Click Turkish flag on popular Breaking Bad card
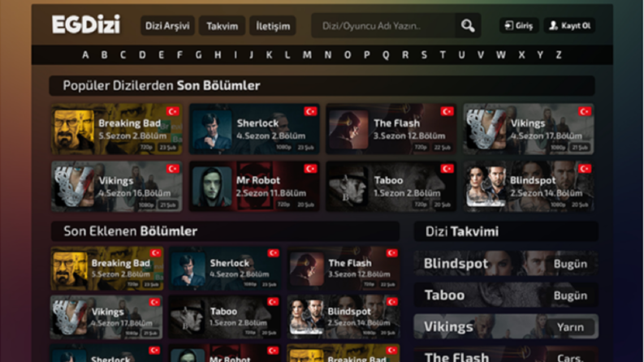Viewport: 644px width, 362px height. (173, 111)
